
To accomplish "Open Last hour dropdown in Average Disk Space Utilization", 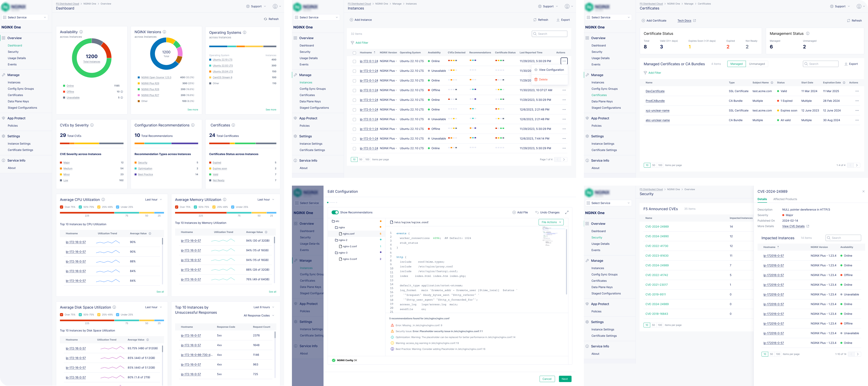I will point(153,307).
